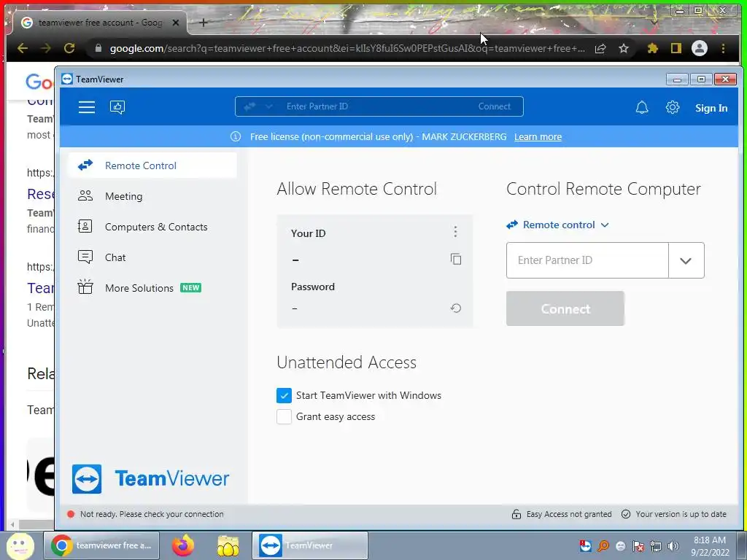747x560 pixels.
Task: Click the copy ID icon
Action: 456,259
